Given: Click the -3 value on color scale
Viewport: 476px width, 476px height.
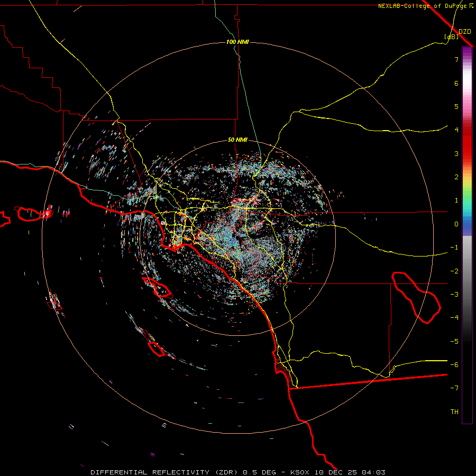Looking at the screenshot, I should [x=454, y=295].
